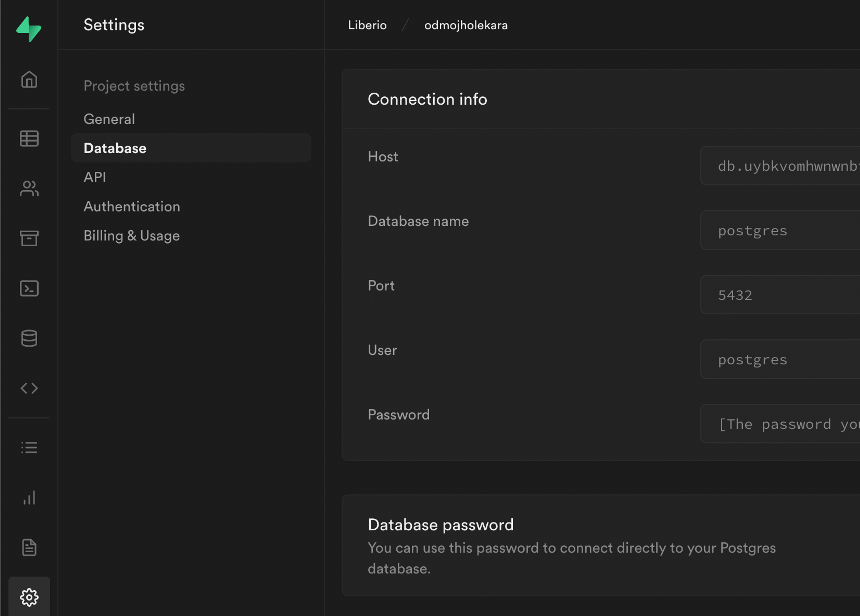Open the Authentication users icon
This screenshot has height=616, width=860.
[29, 188]
